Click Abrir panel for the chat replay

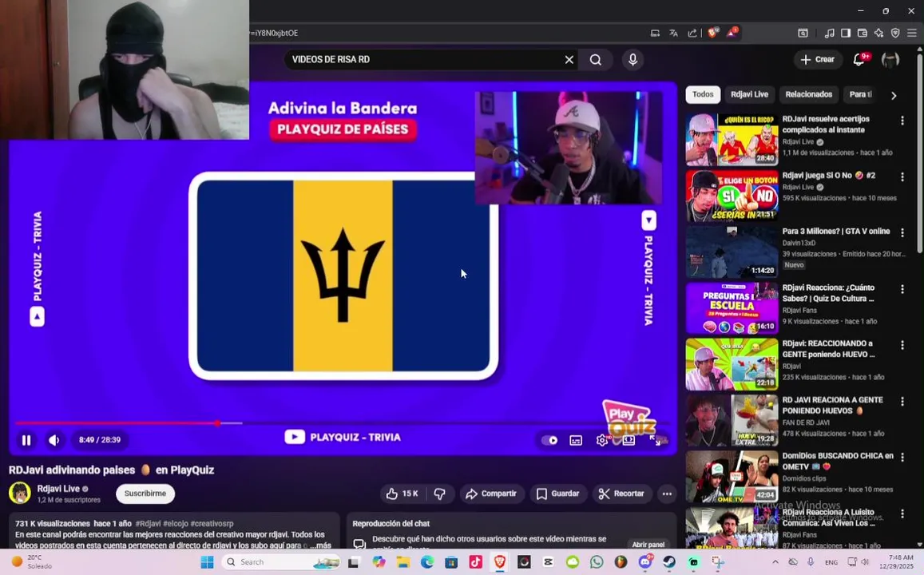point(648,545)
